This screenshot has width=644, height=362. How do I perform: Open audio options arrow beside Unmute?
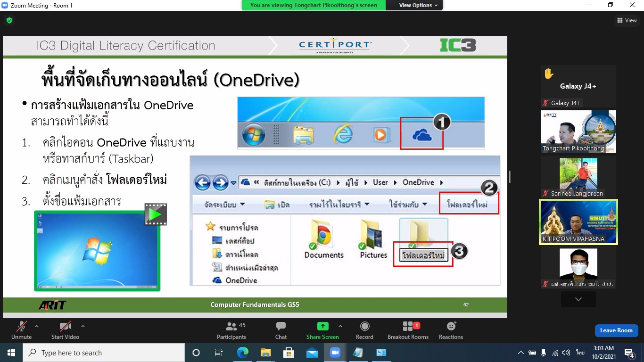tap(37, 326)
